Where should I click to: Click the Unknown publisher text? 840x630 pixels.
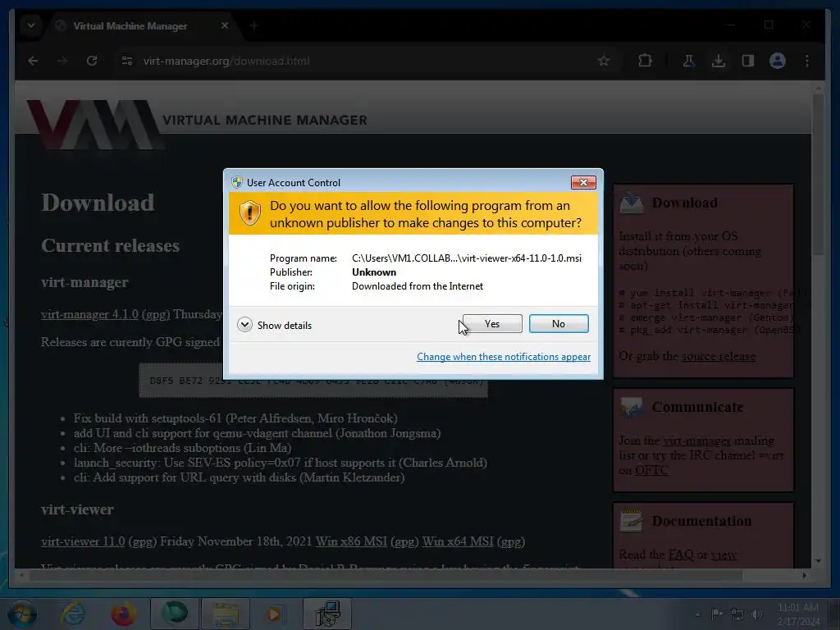click(x=374, y=272)
